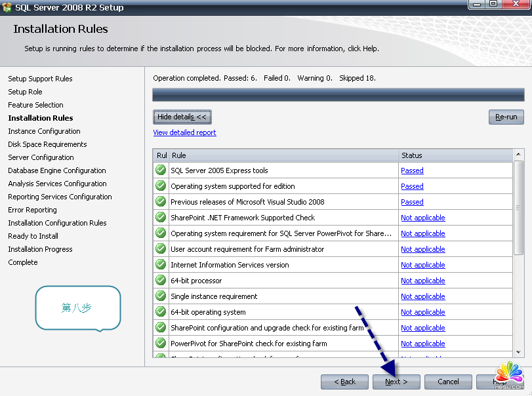The width and height of the screenshot is (532, 396).
Task: Click the Next button to continue
Action: point(396,382)
